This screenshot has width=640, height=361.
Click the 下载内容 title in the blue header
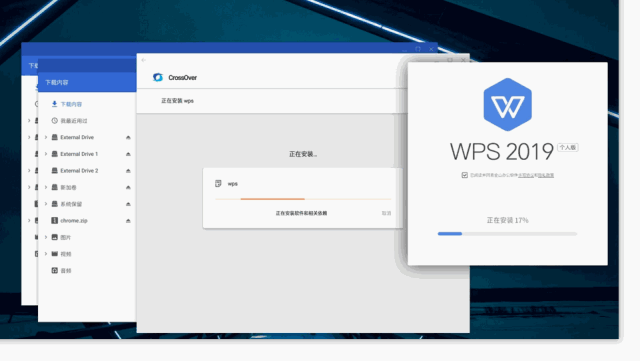(x=57, y=82)
